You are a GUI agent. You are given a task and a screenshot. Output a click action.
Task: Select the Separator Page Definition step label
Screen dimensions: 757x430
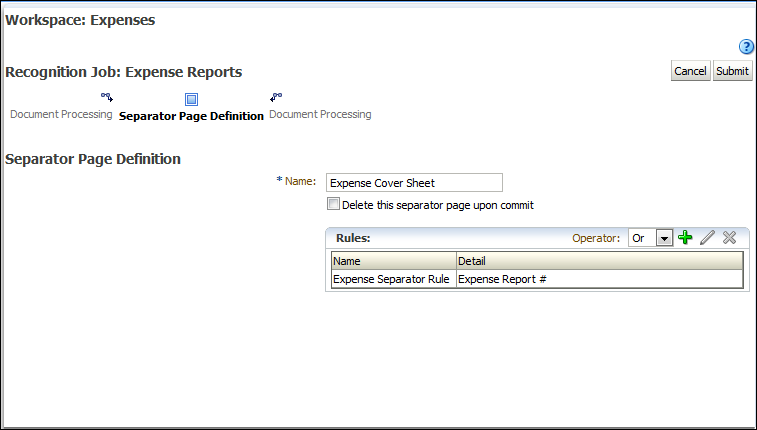pos(191,116)
